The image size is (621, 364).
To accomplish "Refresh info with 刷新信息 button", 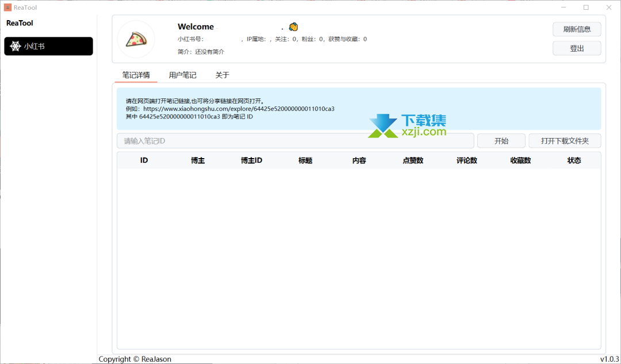I will tap(577, 29).
